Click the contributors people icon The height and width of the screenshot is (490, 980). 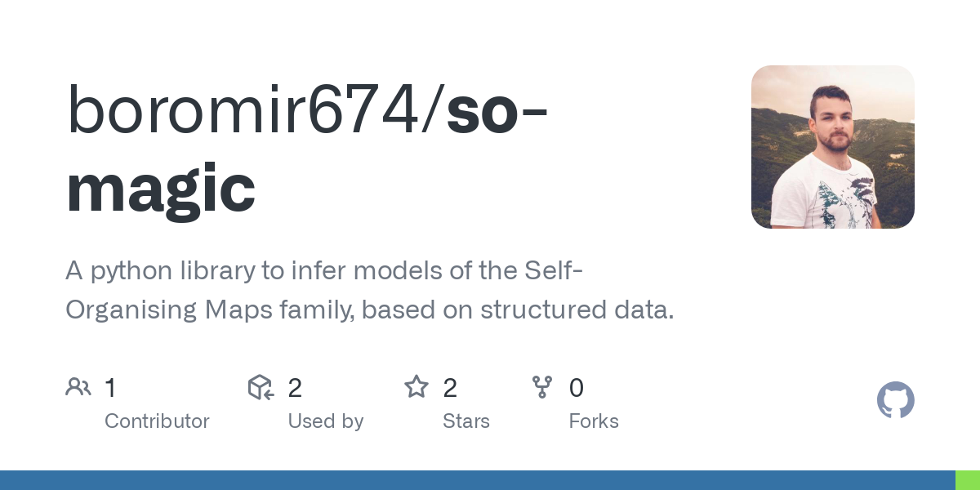point(78,387)
